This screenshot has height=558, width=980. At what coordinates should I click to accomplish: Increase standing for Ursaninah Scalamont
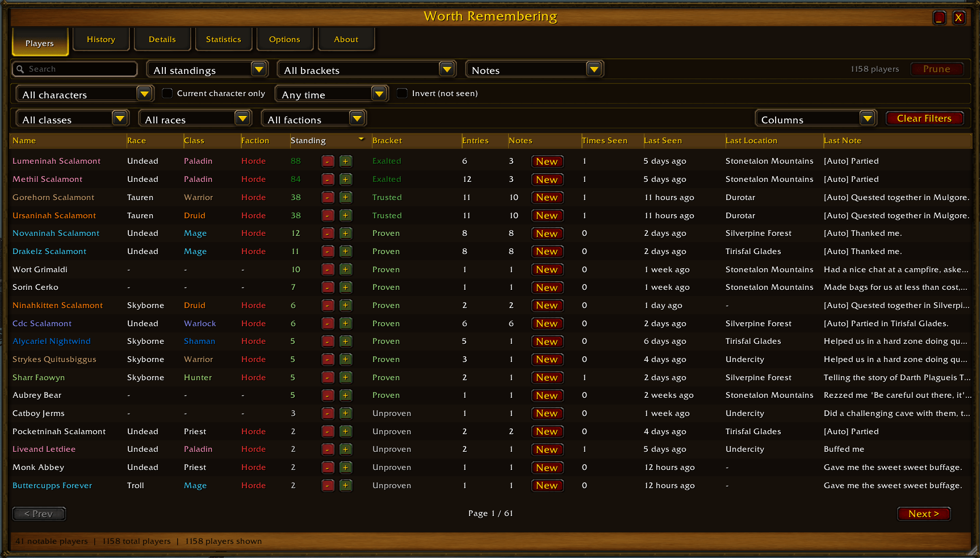[345, 215]
